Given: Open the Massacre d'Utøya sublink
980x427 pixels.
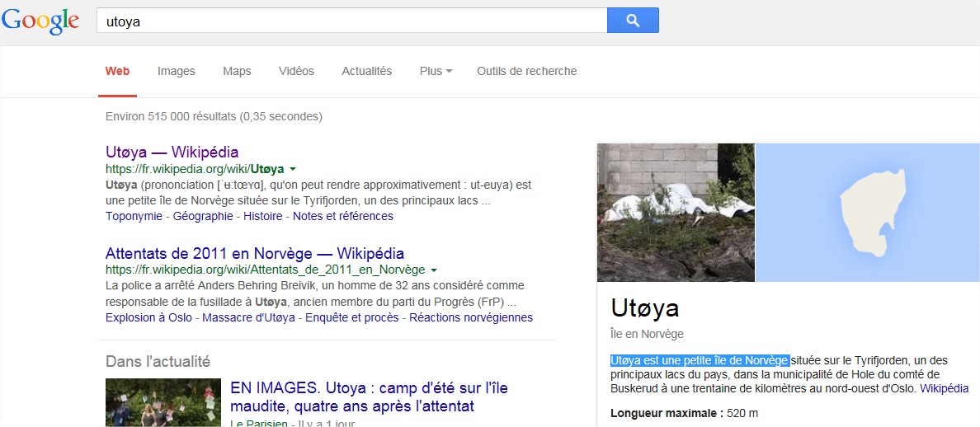Looking at the screenshot, I should (249, 317).
